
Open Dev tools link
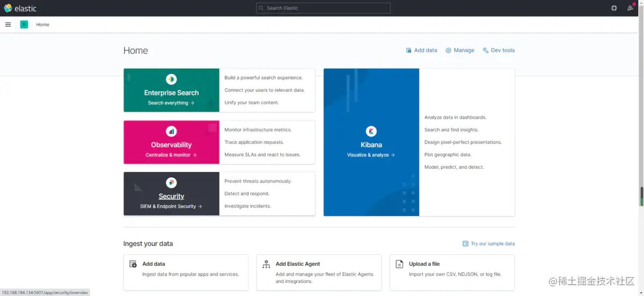pos(499,50)
